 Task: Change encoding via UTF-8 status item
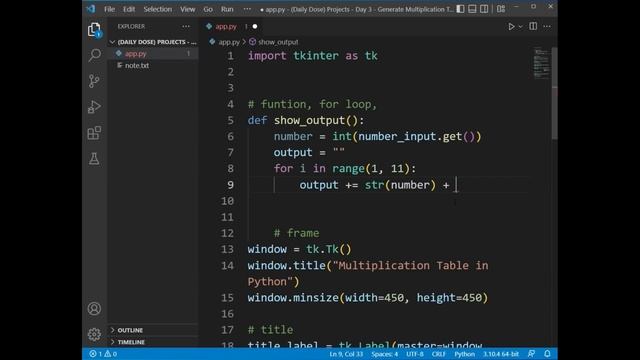click(415, 354)
